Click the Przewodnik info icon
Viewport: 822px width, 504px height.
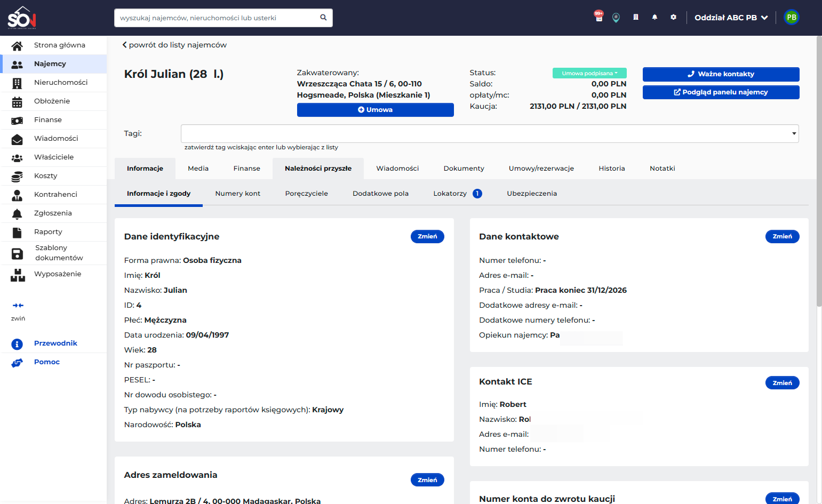tap(17, 344)
